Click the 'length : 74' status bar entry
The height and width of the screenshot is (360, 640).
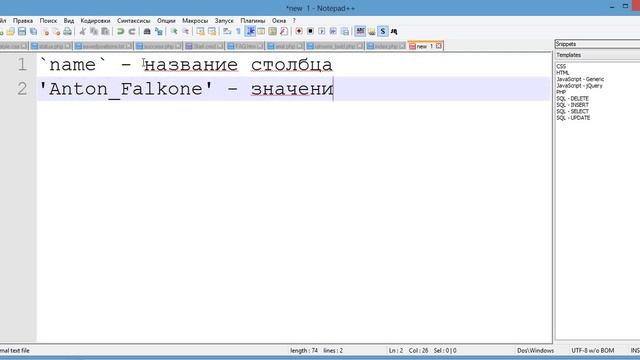point(304,351)
